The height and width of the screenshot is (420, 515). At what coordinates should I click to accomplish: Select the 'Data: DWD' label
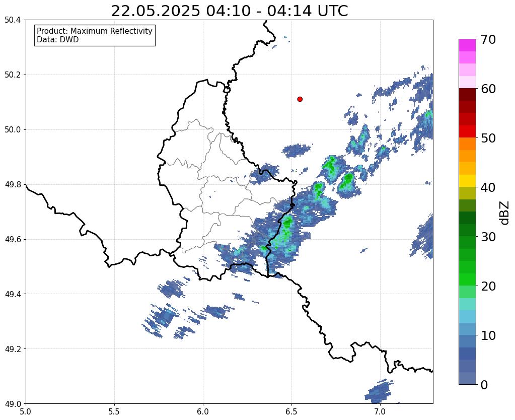pyautogui.click(x=58, y=40)
